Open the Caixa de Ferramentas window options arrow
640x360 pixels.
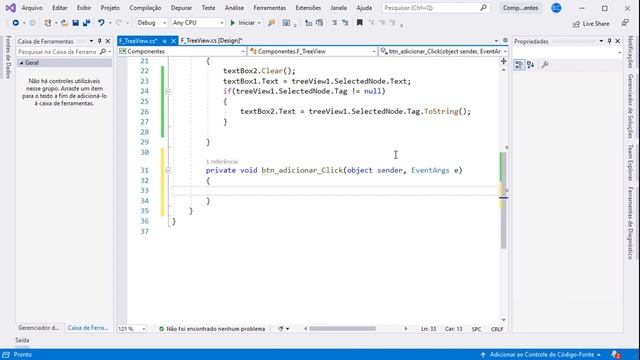[91, 41]
